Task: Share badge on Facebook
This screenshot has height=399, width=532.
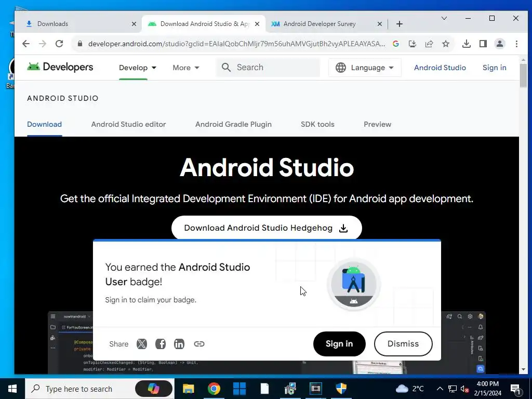Action: 161,344
